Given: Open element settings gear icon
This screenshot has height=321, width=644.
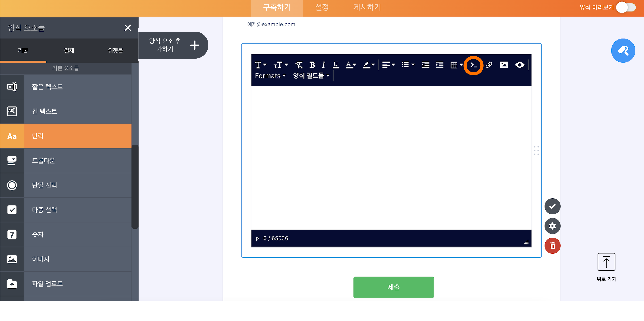Looking at the screenshot, I should click(552, 226).
